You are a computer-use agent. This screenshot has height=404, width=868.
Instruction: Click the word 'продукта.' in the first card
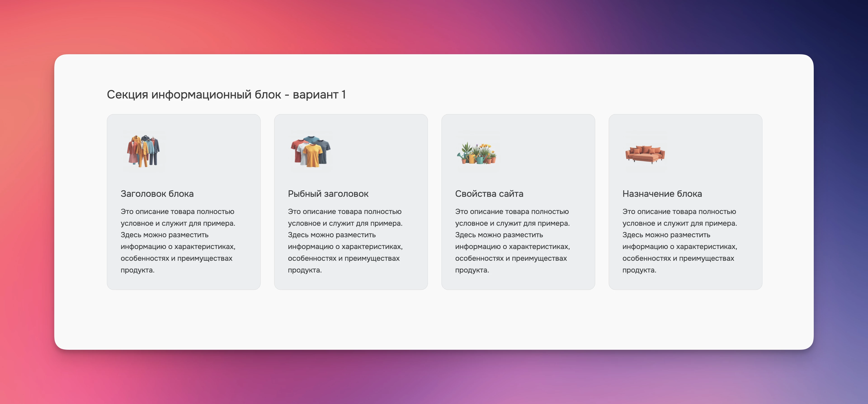tap(137, 270)
